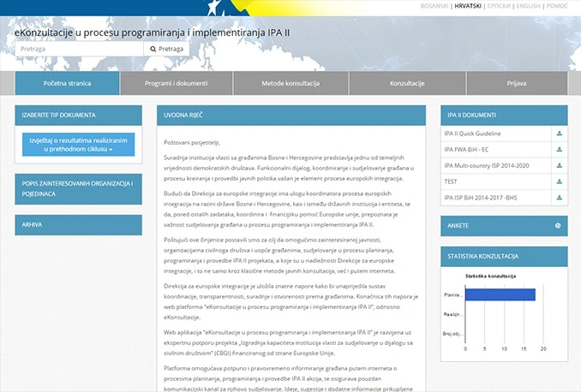Viewport: 581px width, 392px height.
Task: Switch language to СРПСКИ
Action: (499, 6)
